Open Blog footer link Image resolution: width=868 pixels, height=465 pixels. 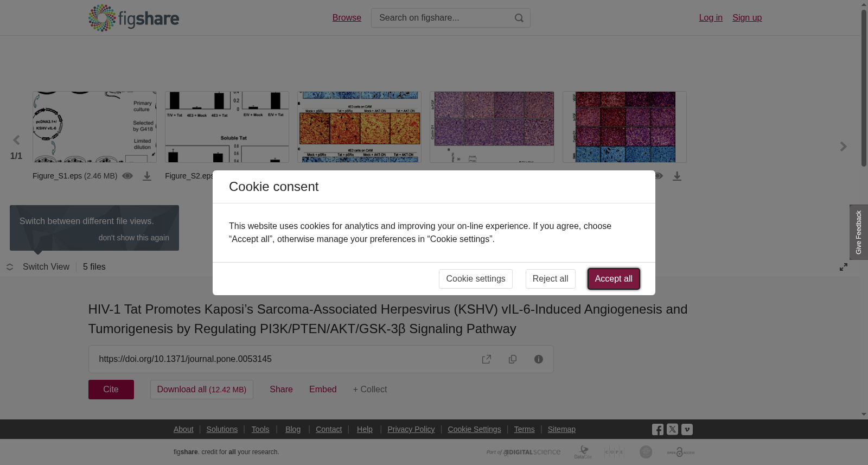click(x=293, y=429)
